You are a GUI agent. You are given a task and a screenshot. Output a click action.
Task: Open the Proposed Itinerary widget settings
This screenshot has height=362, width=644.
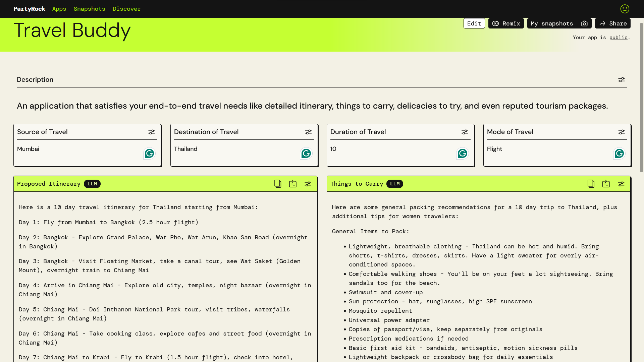click(308, 184)
